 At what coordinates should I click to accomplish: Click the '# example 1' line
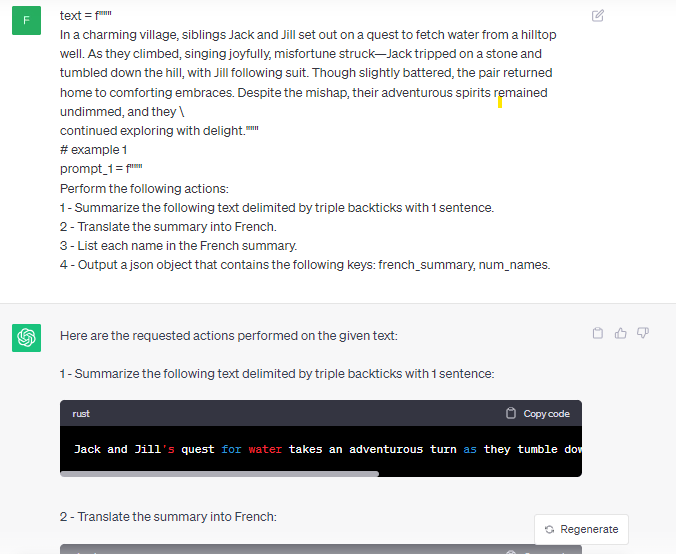pyautogui.click(x=94, y=150)
